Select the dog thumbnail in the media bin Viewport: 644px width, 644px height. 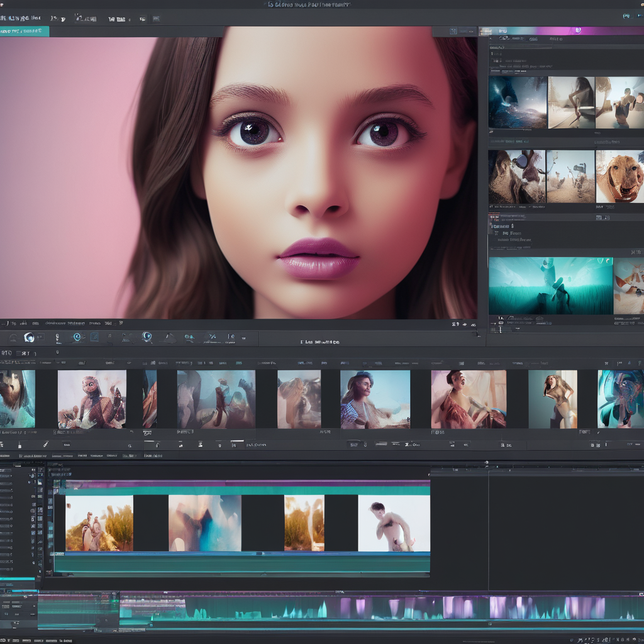click(619, 176)
